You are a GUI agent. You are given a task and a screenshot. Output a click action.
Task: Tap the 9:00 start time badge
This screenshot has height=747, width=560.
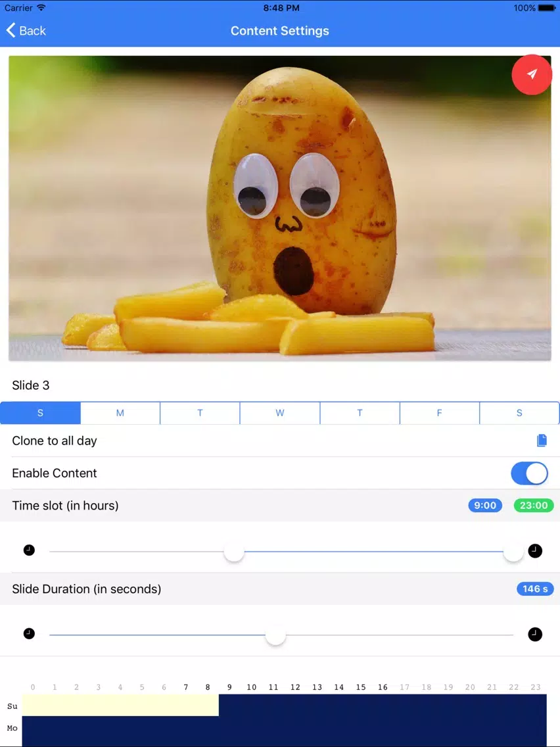485,506
